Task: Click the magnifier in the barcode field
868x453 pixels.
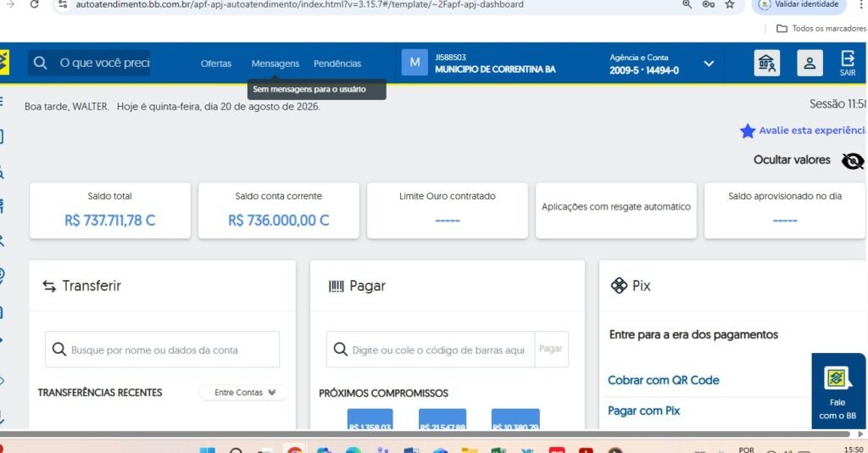Action: (341, 349)
